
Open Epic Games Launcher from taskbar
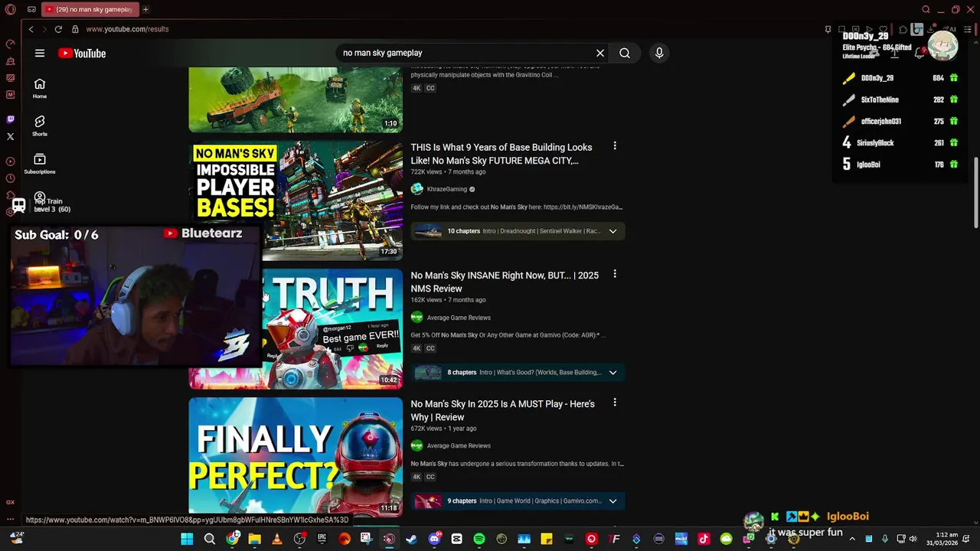pyautogui.click(x=322, y=539)
